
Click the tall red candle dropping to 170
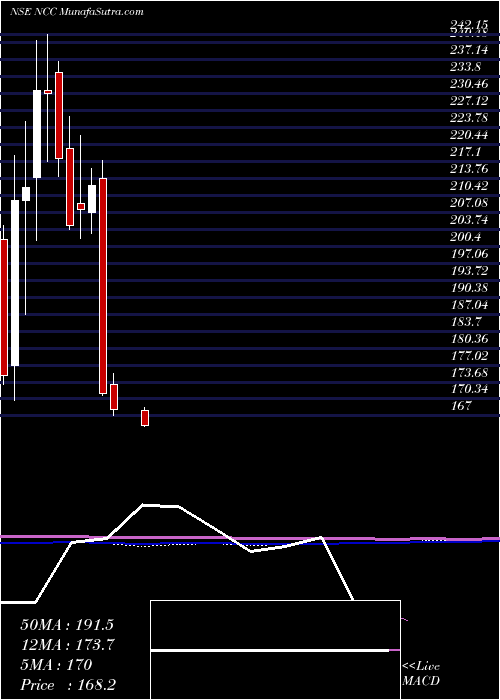[x=103, y=286]
